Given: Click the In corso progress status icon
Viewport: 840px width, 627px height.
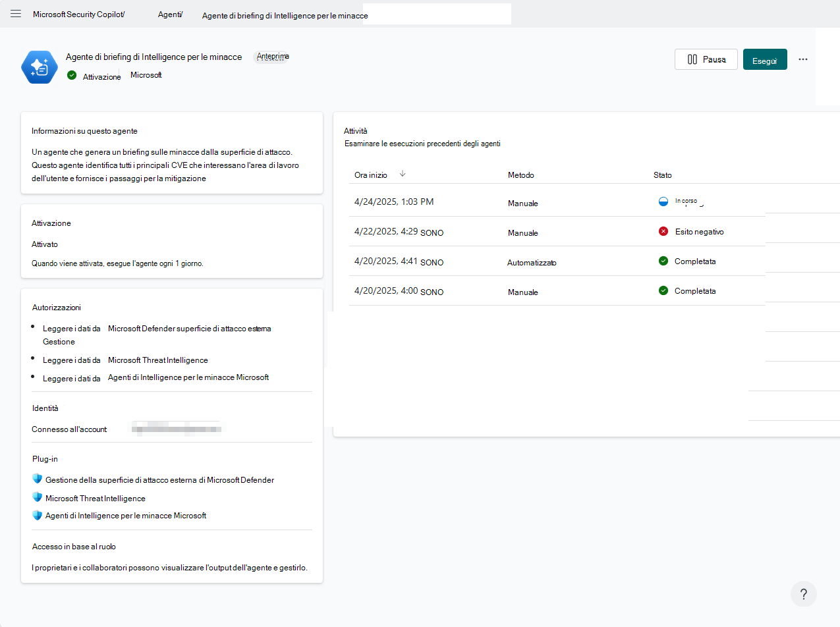Looking at the screenshot, I should click(x=663, y=202).
